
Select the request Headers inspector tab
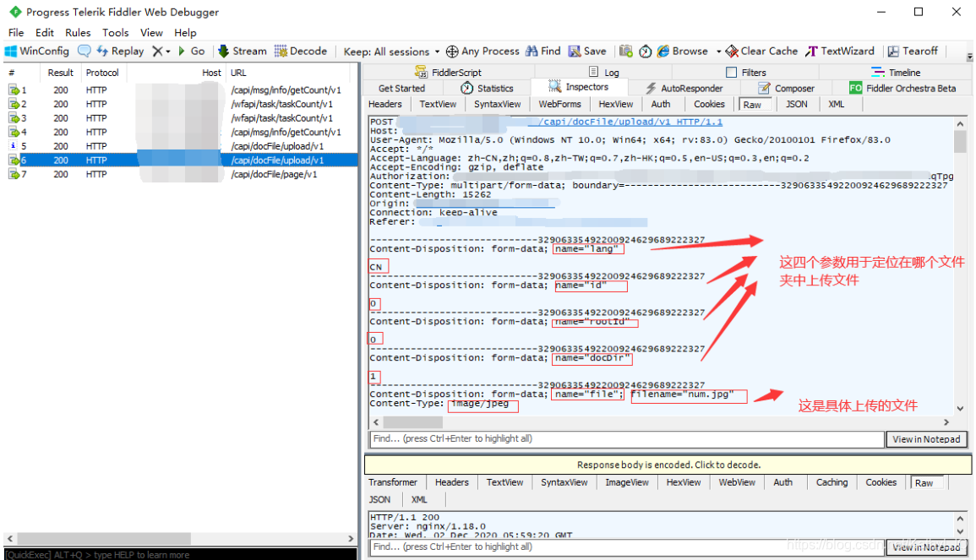pos(384,104)
